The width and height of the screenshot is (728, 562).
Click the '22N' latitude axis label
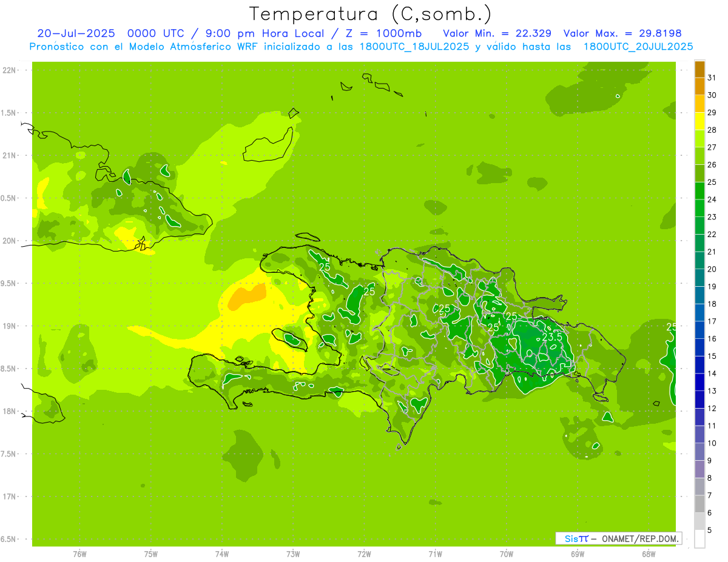coord(9,70)
